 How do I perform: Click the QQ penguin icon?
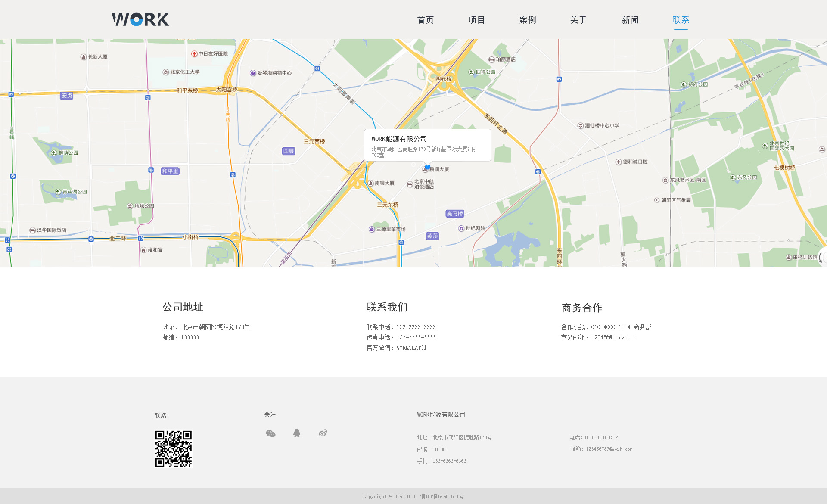297,433
